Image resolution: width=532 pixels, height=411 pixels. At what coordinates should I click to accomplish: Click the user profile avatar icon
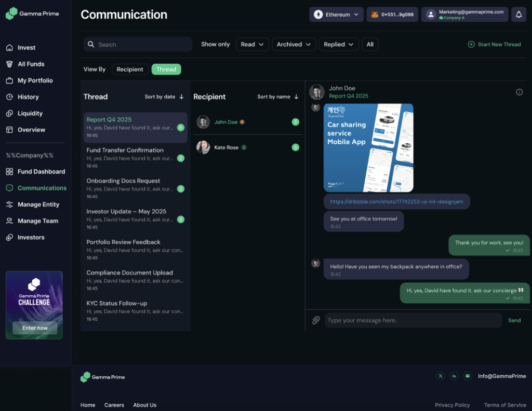pos(431,15)
